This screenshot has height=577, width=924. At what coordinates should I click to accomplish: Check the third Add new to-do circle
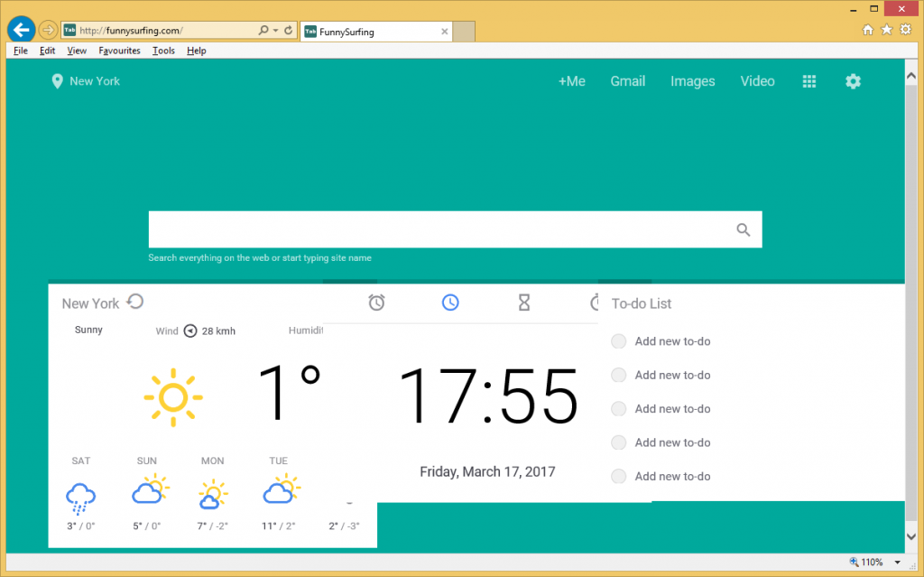pos(618,409)
